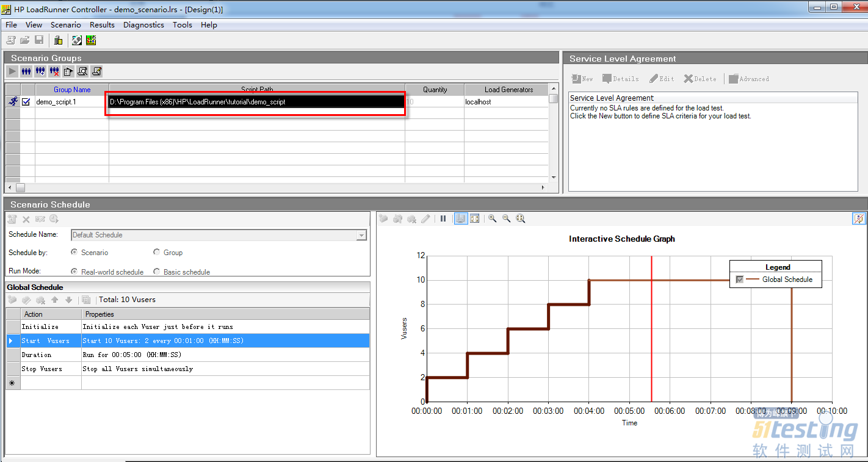Click the SLA Details button
The width and height of the screenshot is (868, 462).
point(620,79)
